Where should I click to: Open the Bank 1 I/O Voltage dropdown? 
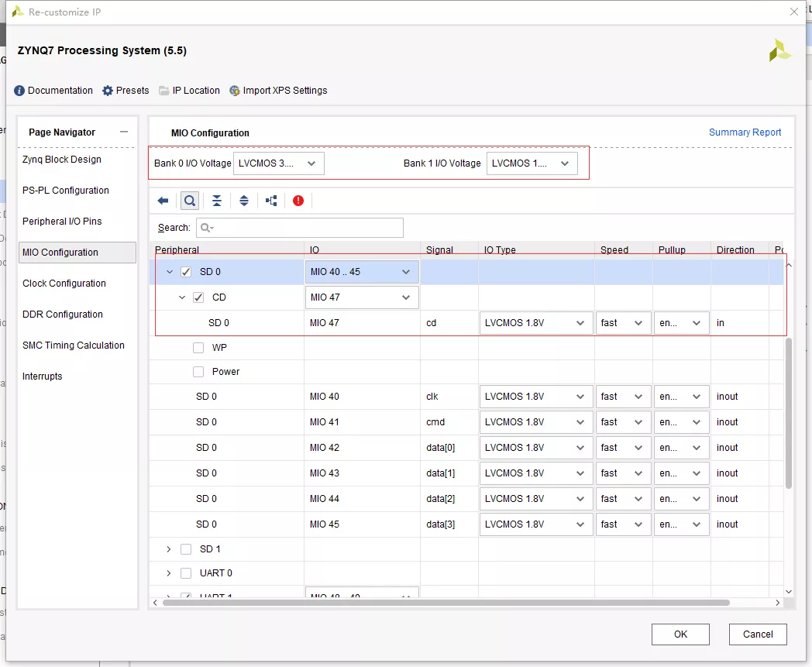pyautogui.click(x=532, y=163)
